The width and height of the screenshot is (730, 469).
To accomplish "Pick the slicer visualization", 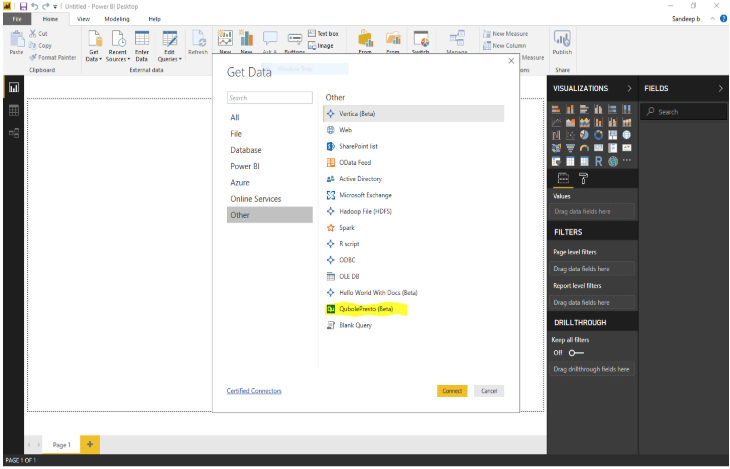I will 556,161.
